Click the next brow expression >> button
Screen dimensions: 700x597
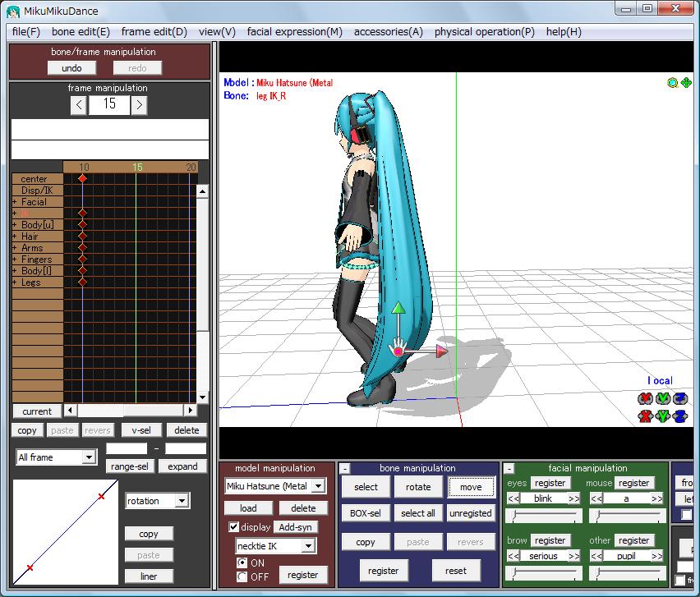pyautogui.click(x=573, y=556)
